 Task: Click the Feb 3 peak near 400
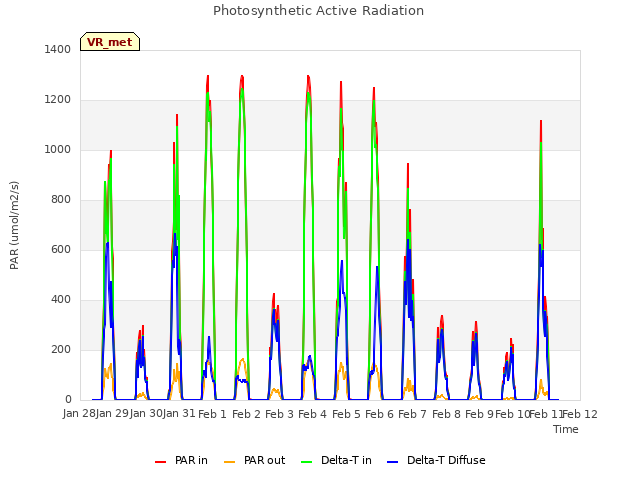(x=274, y=294)
